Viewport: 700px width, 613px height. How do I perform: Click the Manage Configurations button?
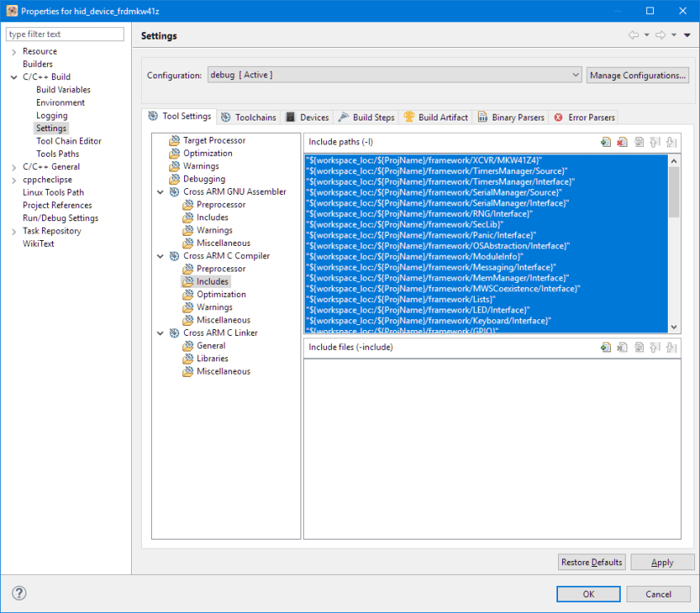(637, 74)
